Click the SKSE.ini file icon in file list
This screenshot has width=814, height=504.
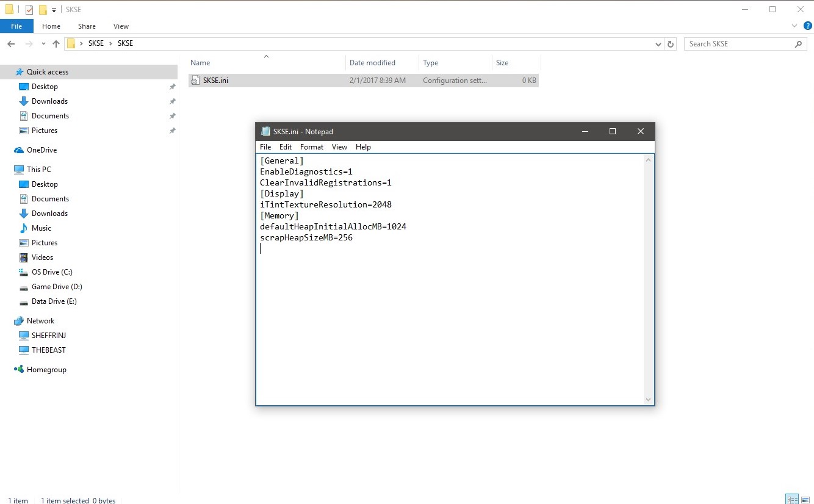coord(195,81)
